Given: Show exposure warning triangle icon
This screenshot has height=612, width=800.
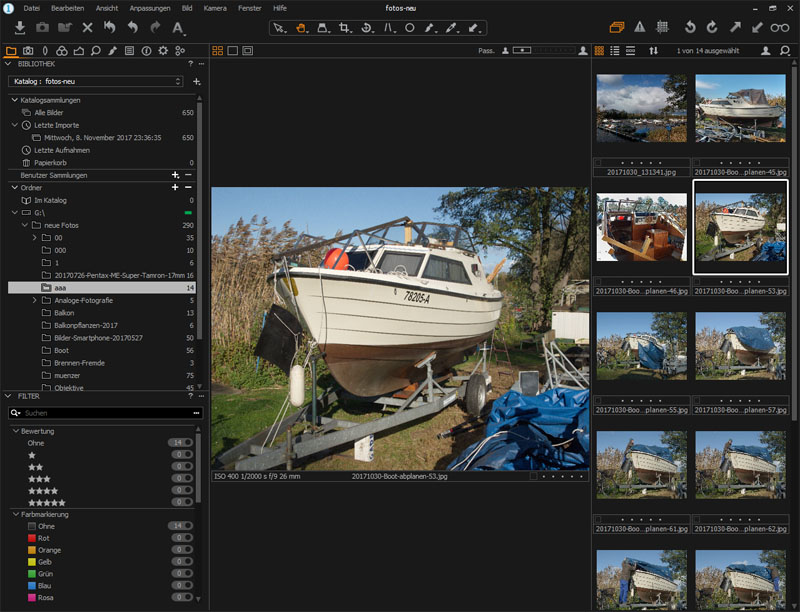Looking at the screenshot, I should click(640, 28).
